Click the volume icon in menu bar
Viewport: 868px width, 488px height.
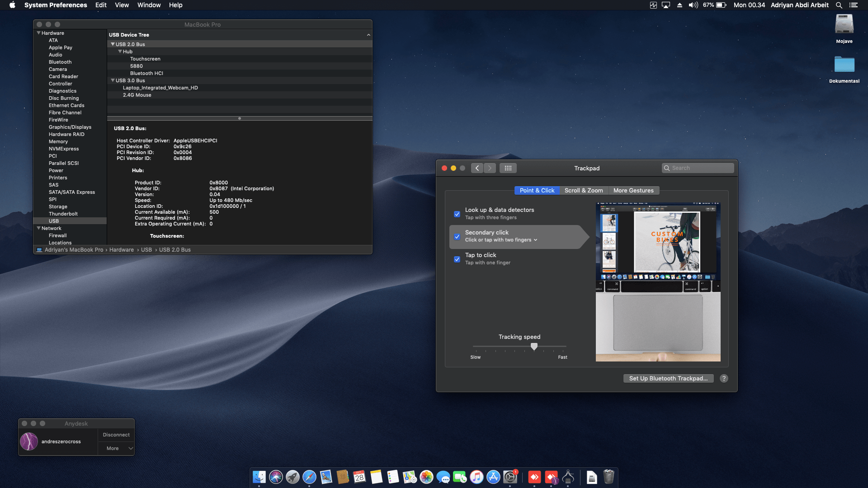pyautogui.click(x=693, y=5)
